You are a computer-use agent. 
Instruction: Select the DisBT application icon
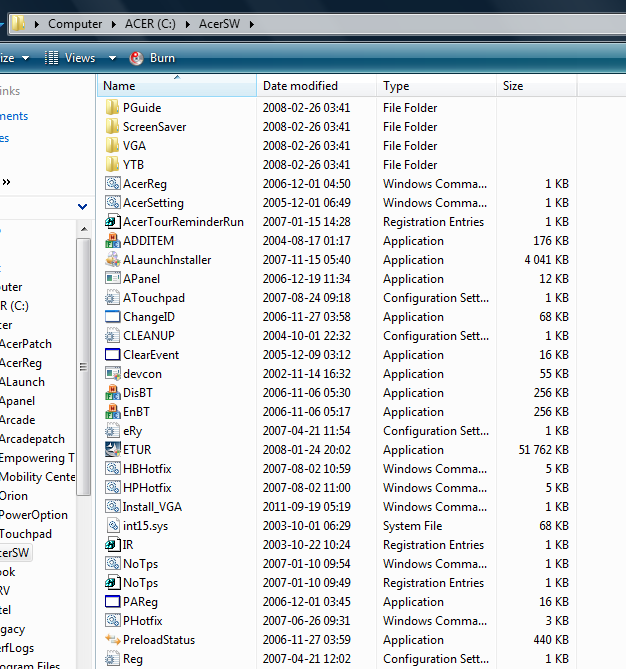(x=113, y=393)
